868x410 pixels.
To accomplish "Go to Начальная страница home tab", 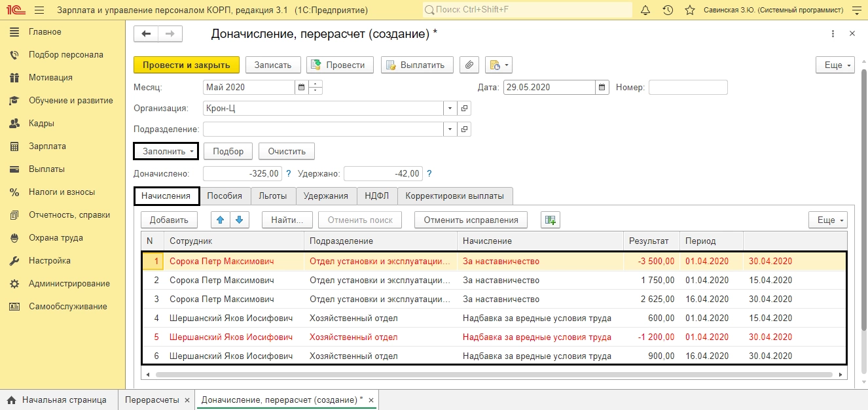I will point(57,400).
